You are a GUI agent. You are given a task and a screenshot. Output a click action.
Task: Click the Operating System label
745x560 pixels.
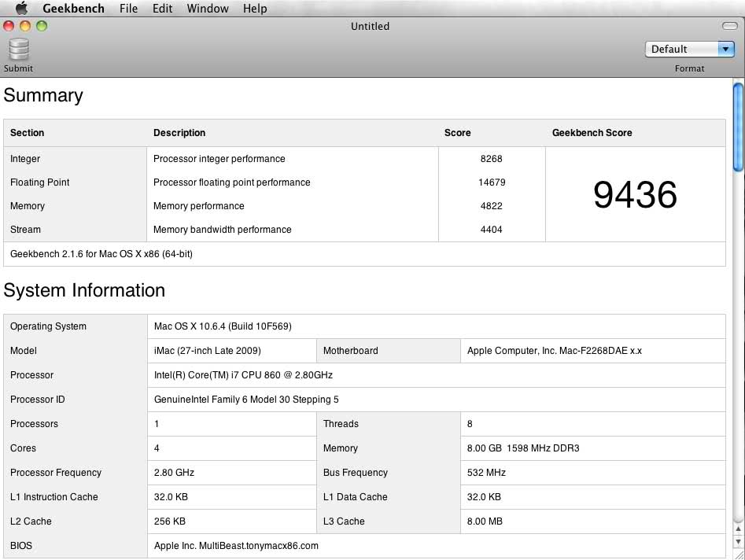(x=49, y=326)
